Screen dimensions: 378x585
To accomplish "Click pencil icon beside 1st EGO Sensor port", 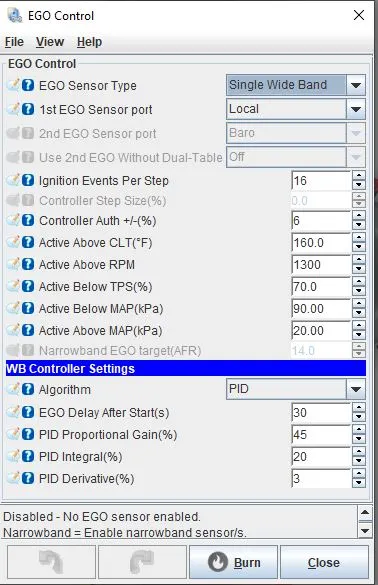I will click(13, 109).
